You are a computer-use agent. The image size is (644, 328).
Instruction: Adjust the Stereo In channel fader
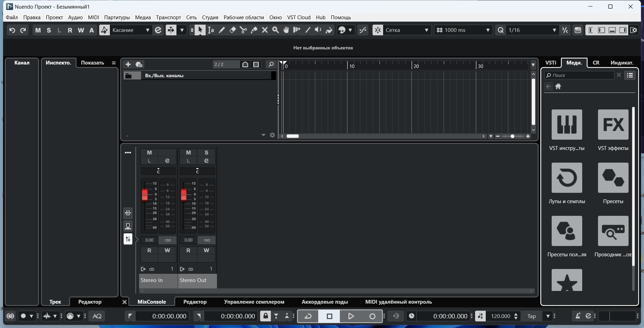click(145, 195)
